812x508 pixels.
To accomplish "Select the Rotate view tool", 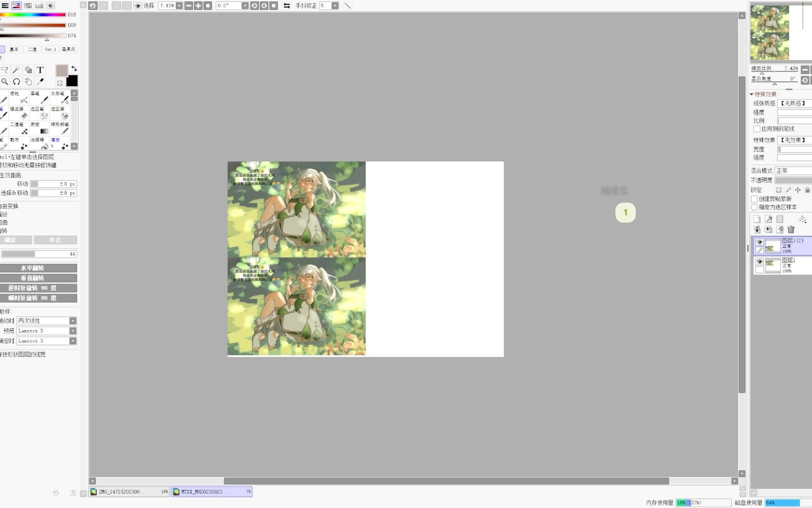I will (16, 82).
